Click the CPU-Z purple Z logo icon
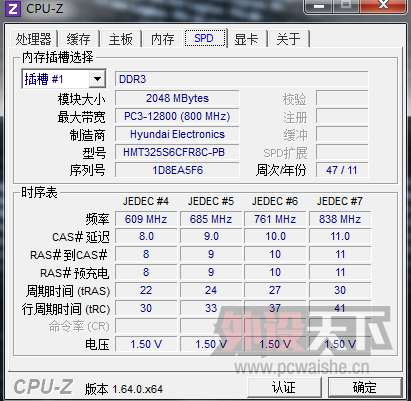The width and height of the screenshot is (411, 401). (13, 9)
